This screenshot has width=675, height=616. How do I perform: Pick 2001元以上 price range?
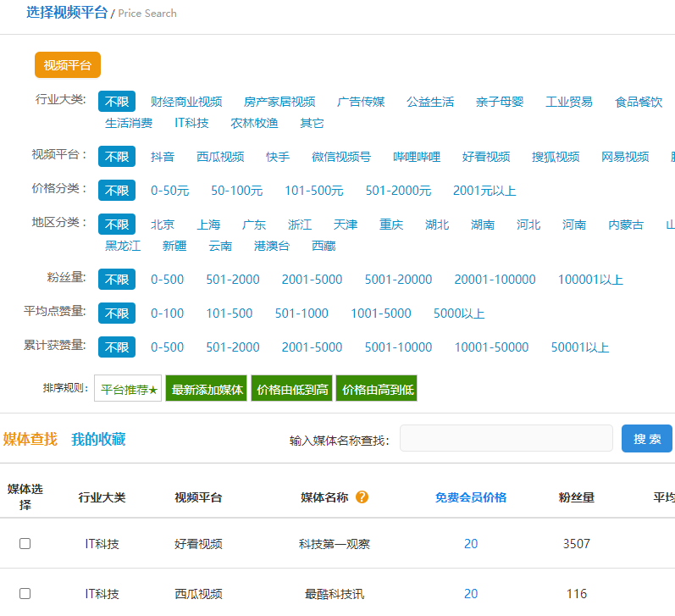coord(484,191)
